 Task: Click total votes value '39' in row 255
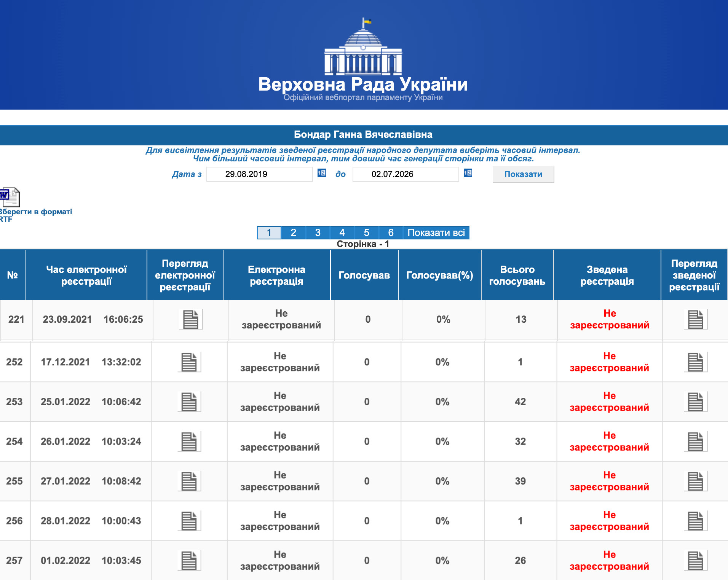pyautogui.click(x=520, y=481)
